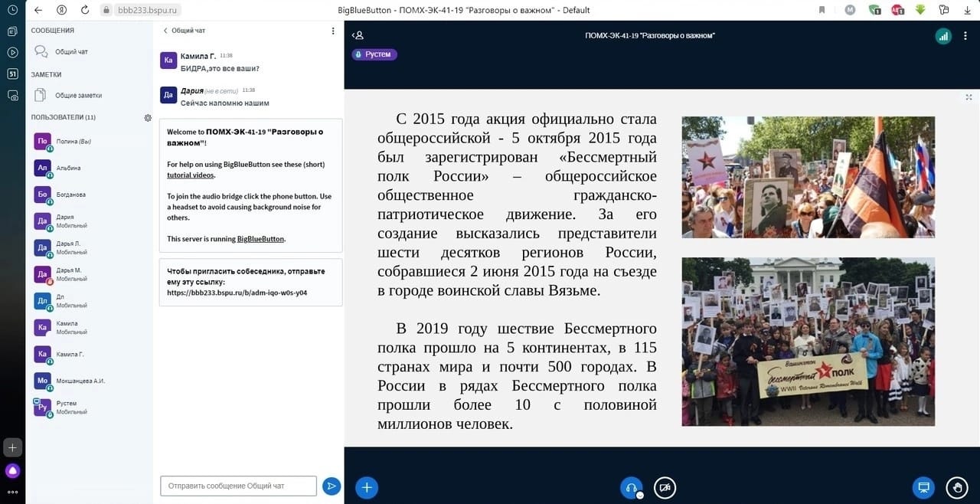980x504 pixels.
Task: Click the BigBlueButton server link
Action: click(x=260, y=239)
